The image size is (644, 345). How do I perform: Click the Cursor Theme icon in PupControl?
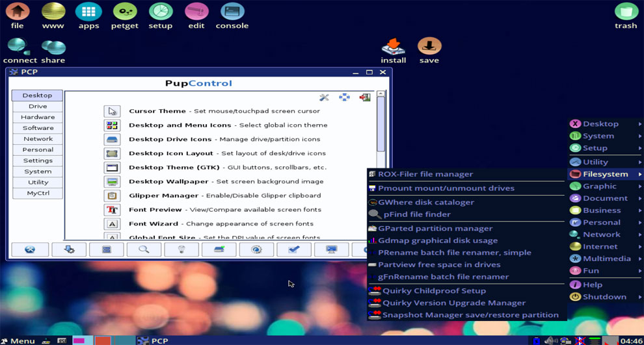(112, 111)
